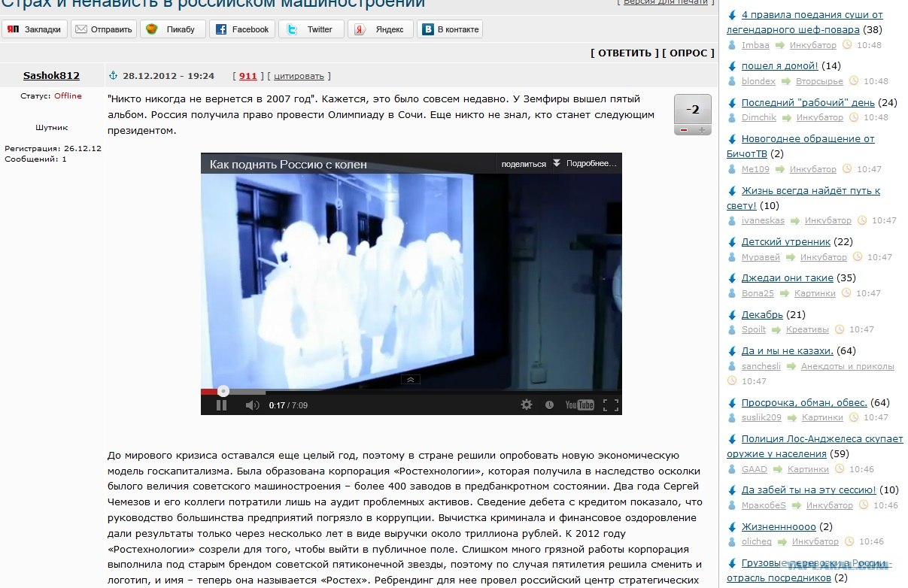The image size is (908, 588).
Task: Expand the video player's chevron panel
Action: pos(410,380)
